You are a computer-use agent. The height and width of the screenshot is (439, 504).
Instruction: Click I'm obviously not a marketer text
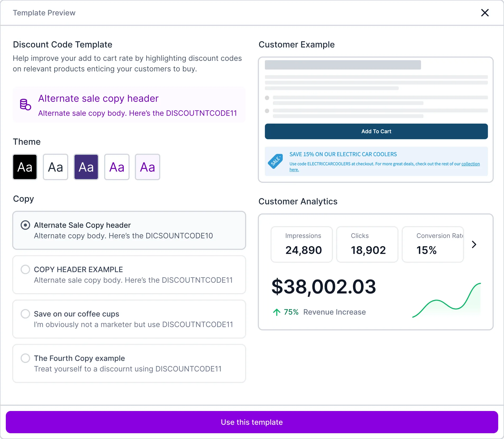(x=134, y=324)
